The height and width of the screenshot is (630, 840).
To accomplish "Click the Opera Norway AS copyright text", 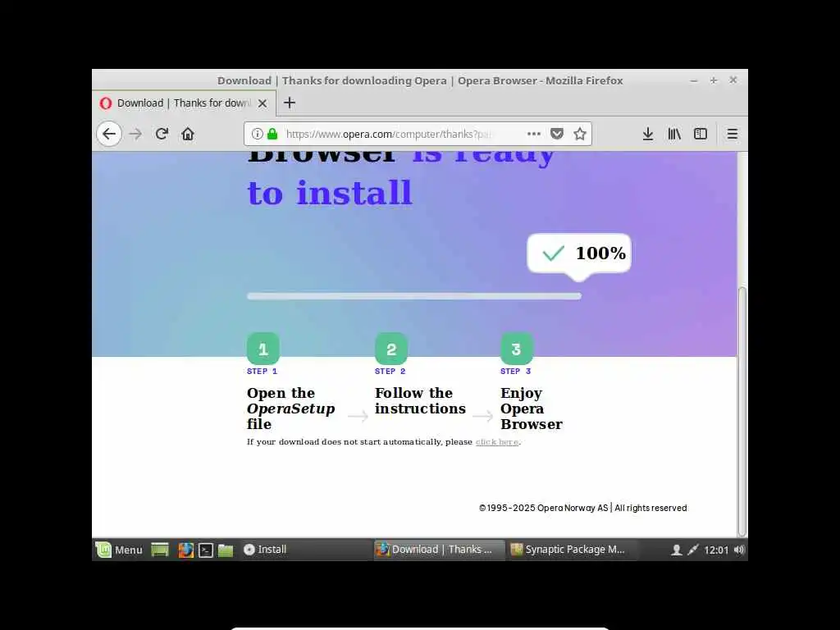I will coord(583,508).
